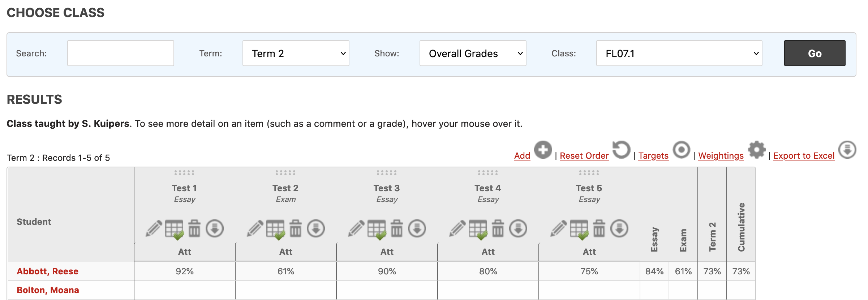The image size is (868, 300).
Task: Grab the drag handle above Test 3
Action: pos(387,173)
